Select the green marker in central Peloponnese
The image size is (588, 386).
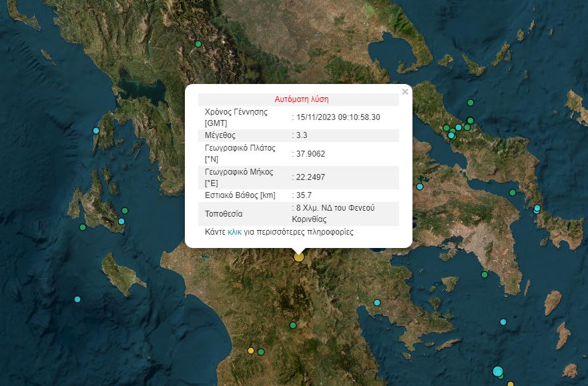tap(293, 325)
